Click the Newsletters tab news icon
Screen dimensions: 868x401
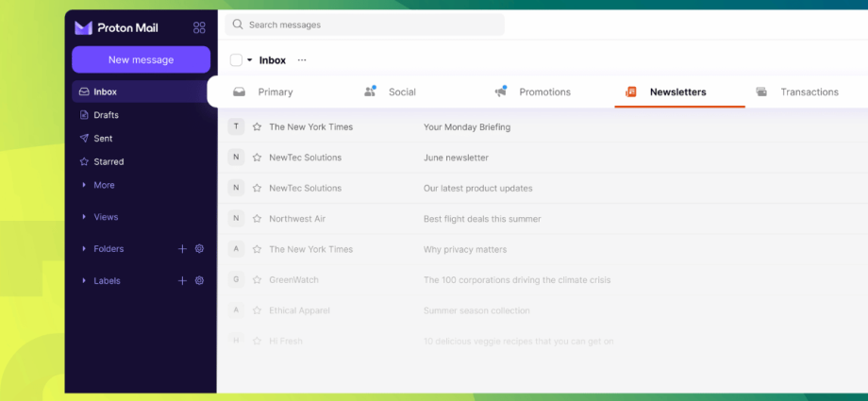click(631, 92)
